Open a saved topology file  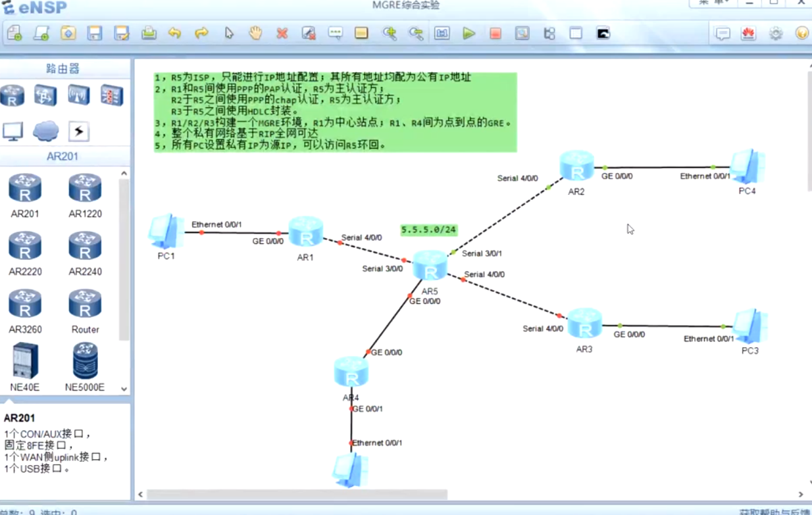tap(68, 32)
